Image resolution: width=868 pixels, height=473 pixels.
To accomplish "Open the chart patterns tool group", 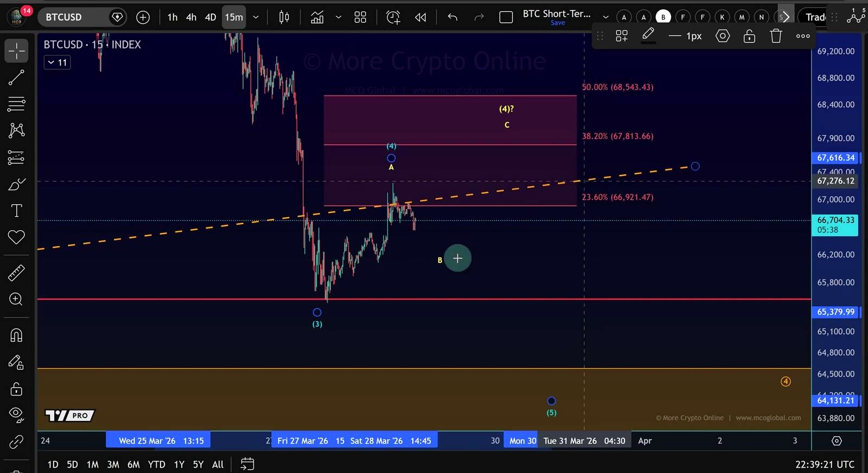I will pos(16,130).
